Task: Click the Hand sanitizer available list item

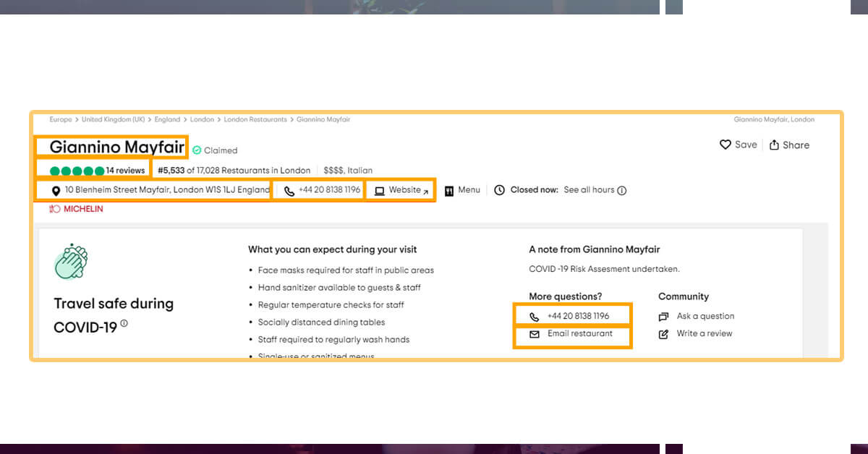Action: click(x=339, y=288)
